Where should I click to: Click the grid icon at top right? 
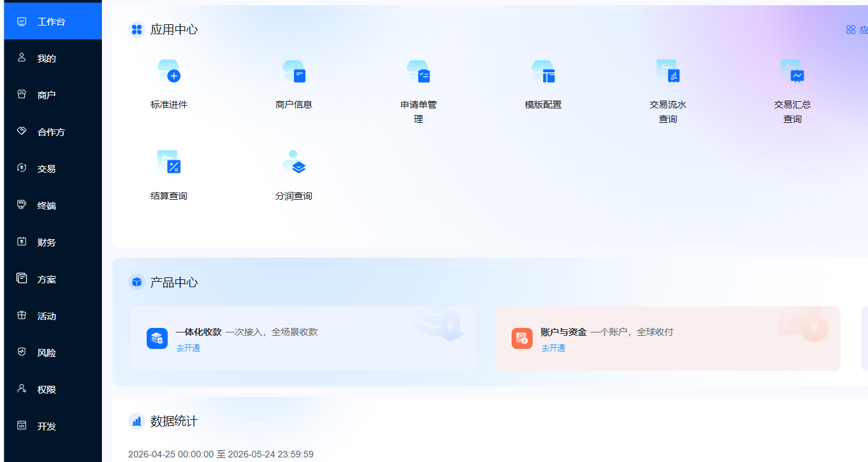click(x=851, y=30)
